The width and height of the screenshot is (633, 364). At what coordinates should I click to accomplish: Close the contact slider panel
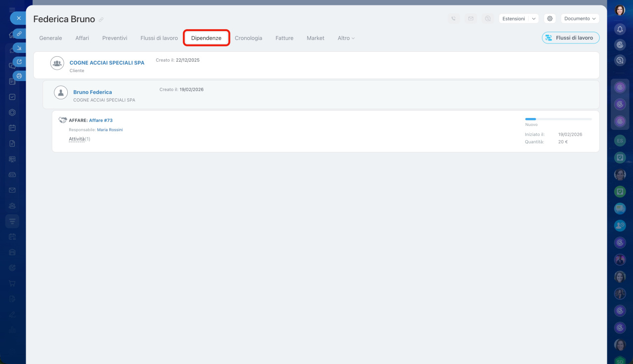(18, 18)
